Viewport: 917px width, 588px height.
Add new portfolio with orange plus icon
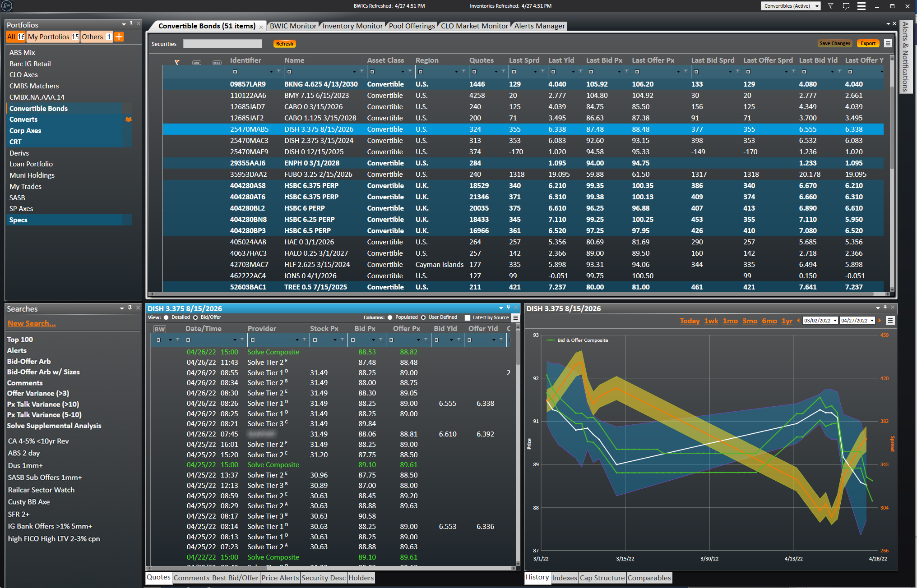coord(119,37)
